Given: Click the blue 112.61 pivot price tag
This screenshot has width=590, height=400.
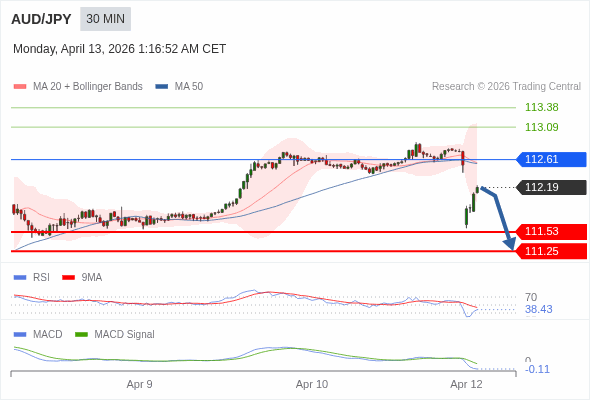Looking at the screenshot, I should point(551,159).
